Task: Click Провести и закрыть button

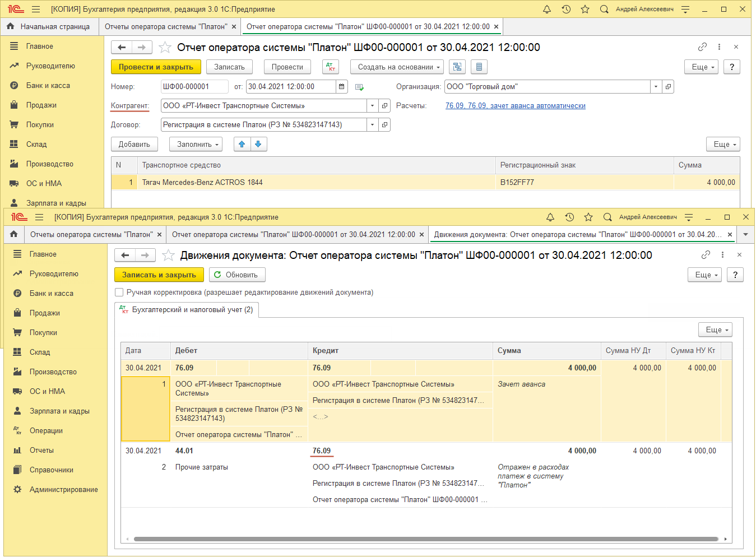Action: [x=156, y=67]
